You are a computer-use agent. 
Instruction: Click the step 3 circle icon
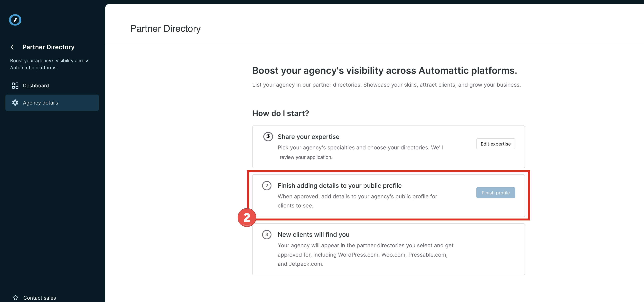point(267,234)
